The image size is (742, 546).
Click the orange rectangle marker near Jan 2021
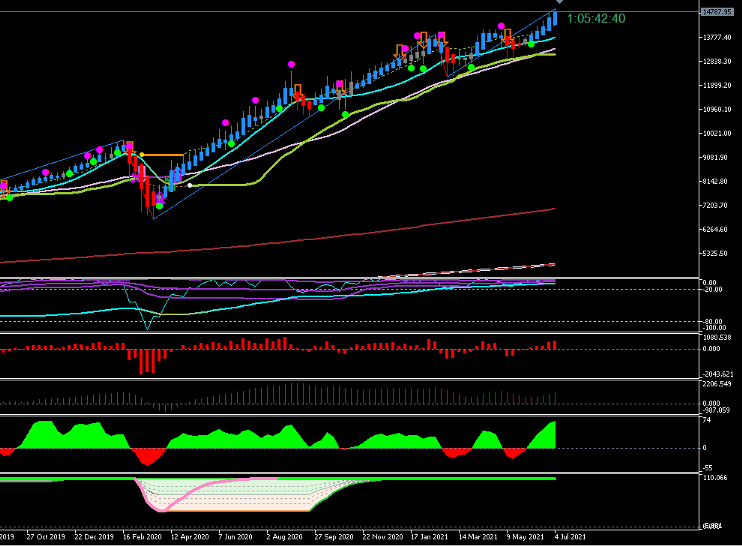[424, 37]
